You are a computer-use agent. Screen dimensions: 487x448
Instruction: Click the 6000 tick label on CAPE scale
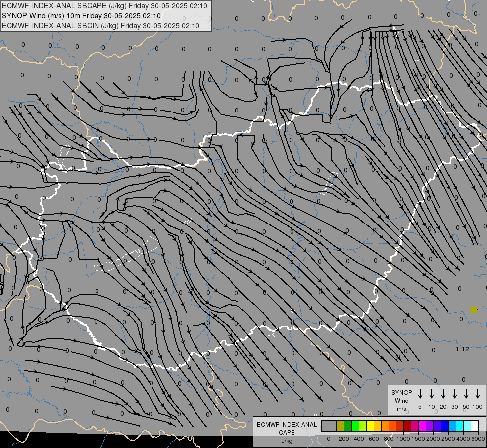(x=478, y=439)
